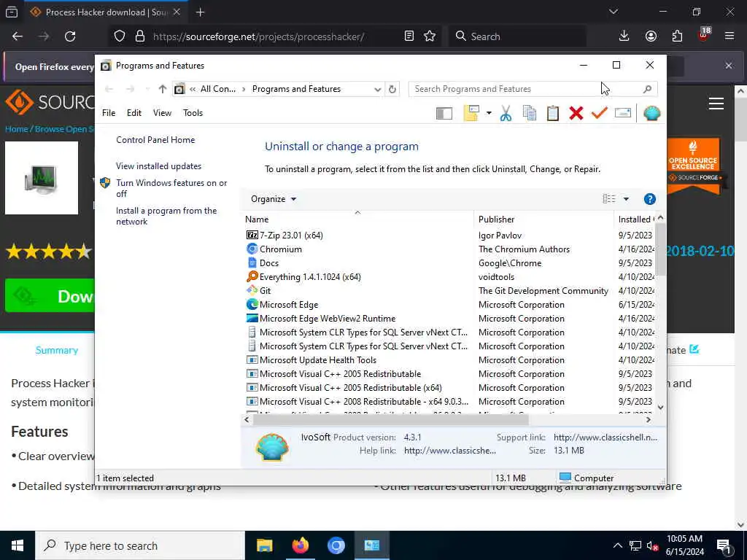Click Install a program from the network
Screen dimensions: 747x560
click(x=166, y=216)
